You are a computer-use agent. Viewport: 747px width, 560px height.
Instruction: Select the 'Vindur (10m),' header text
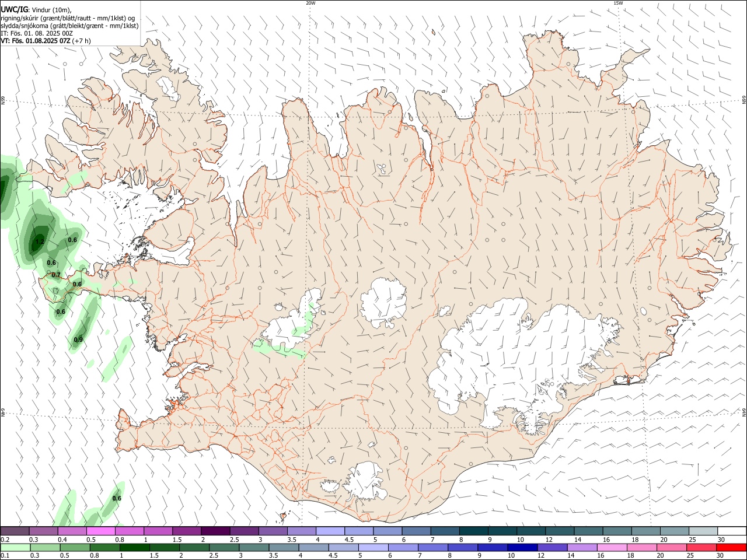pos(51,10)
